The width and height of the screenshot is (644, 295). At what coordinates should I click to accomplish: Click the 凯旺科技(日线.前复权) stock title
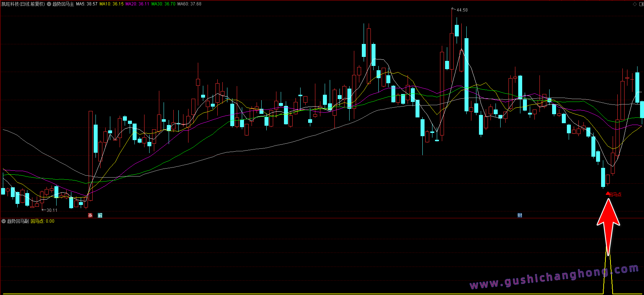pyautogui.click(x=23, y=4)
